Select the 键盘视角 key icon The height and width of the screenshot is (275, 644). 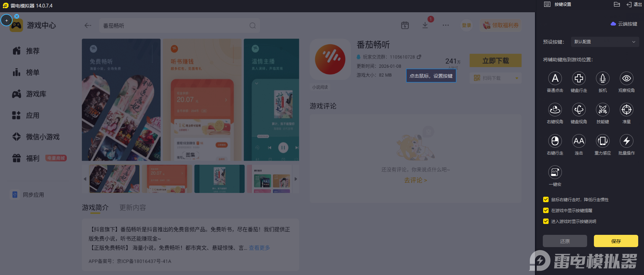[x=579, y=110]
